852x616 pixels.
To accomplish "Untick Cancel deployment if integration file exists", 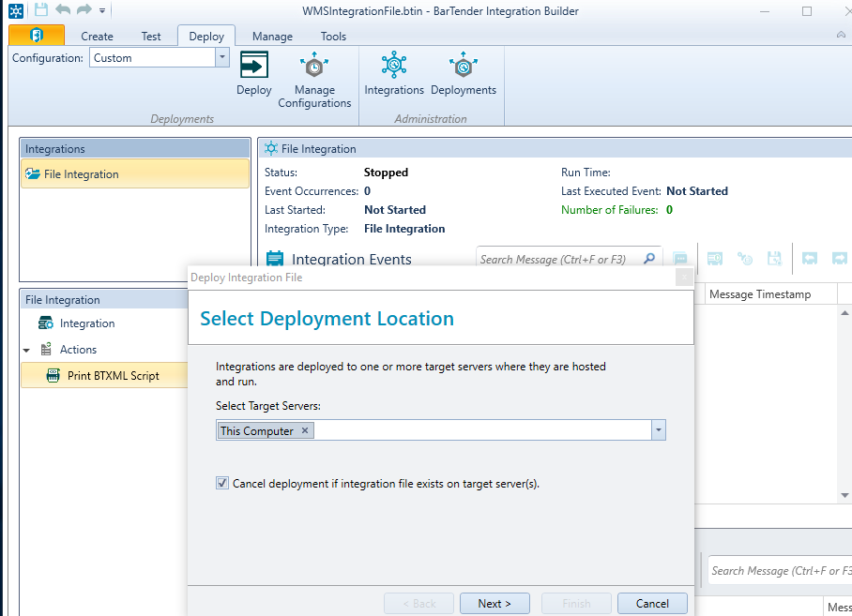I will click(x=222, y=483).
